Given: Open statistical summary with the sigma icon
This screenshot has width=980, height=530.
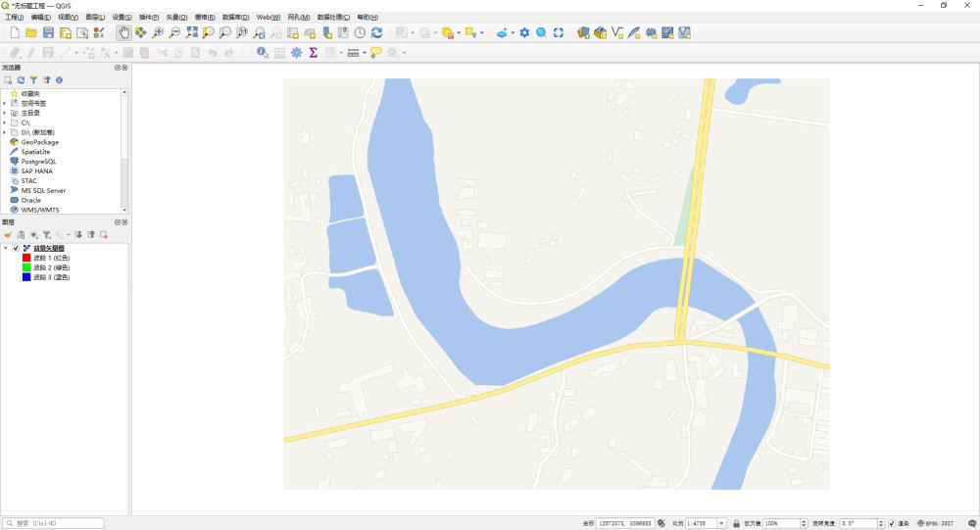Looking at the screenshot, I should [314, 53].
